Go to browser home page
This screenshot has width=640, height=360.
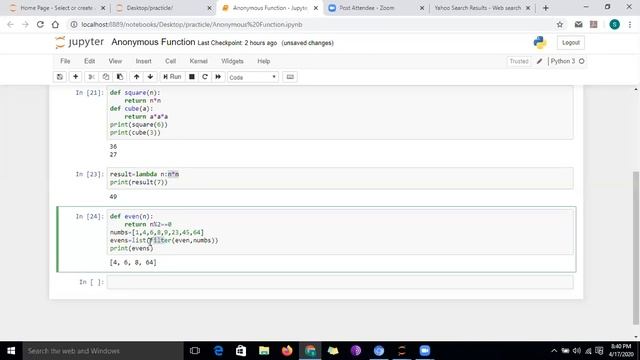55,24
